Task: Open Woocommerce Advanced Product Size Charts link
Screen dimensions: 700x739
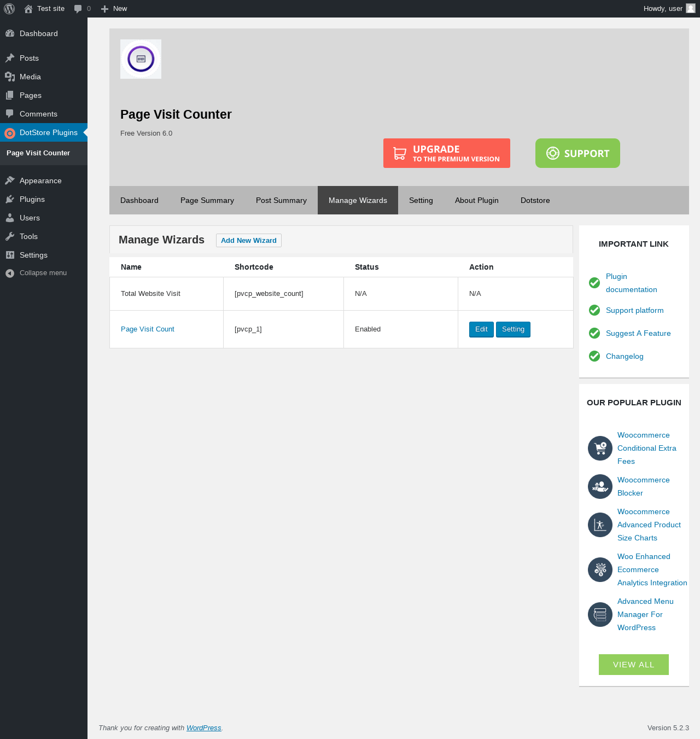Action: coord(649,525)
